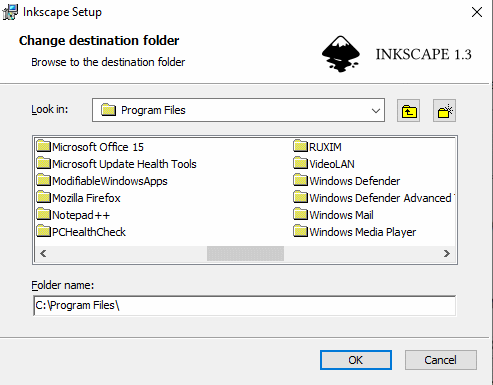Click the RUXIM name
Image resolution: width=493 pixels, height=385 pixels.
click(325, 147)
